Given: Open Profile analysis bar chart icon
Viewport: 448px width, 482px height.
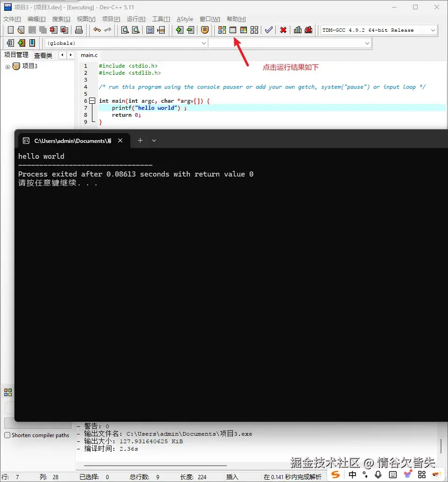Looking at the screenshot, I should click(298, 30).
